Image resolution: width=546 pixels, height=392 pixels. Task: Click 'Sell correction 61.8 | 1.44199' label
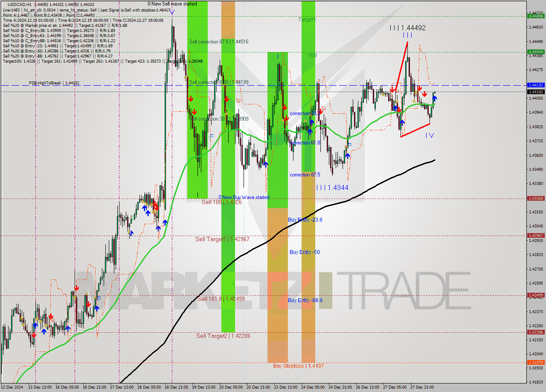click(x=219, y=82)
